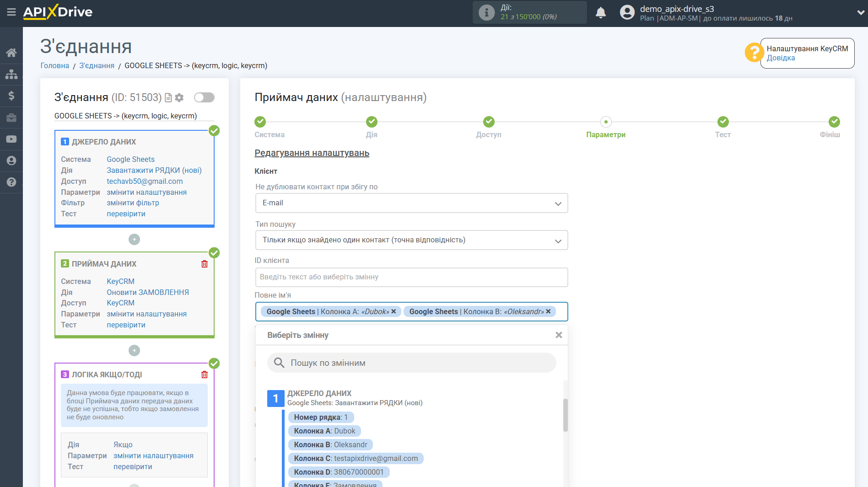868x487 pixels.
Task: Open the profile user icon in sidebar
Action: click(11, 161)
